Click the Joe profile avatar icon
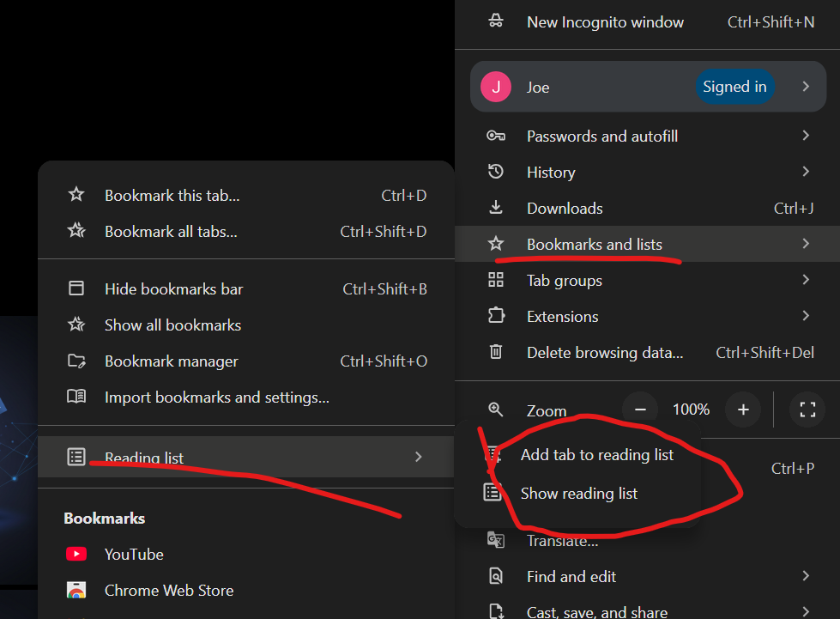840x619 pixels. pyautogui.click(x=496, y=88)
